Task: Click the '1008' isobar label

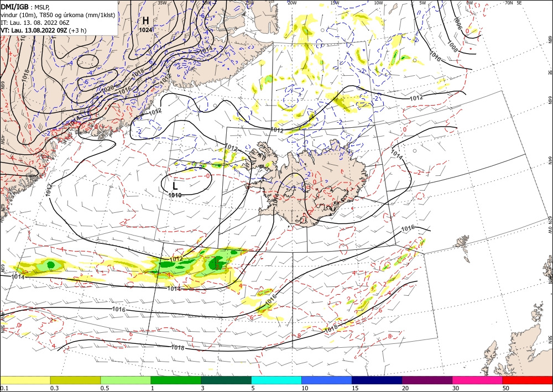Action: (452, 46)
